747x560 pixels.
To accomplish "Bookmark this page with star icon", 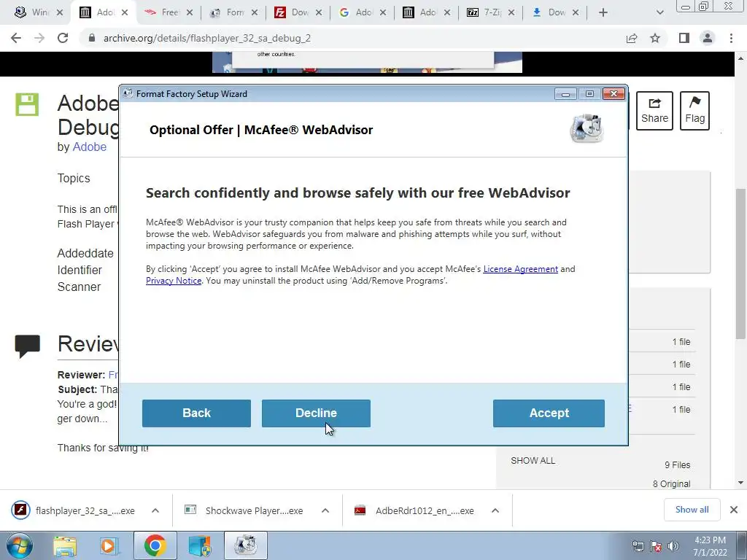I will click(x=655, y=38).
